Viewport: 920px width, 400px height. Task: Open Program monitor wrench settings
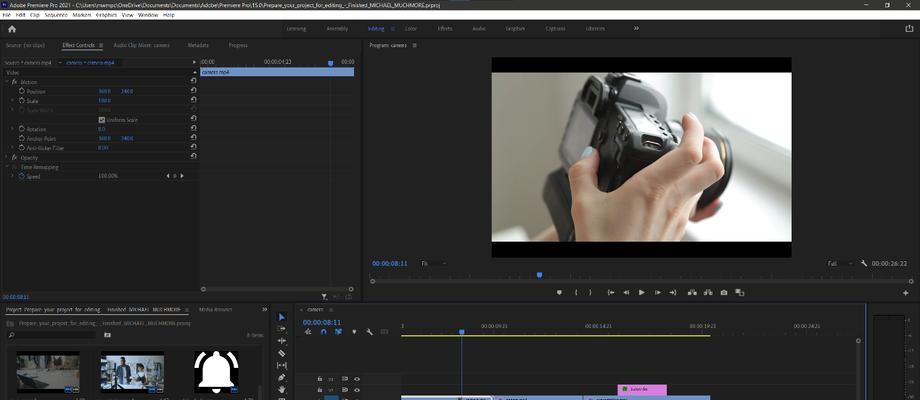864,263
